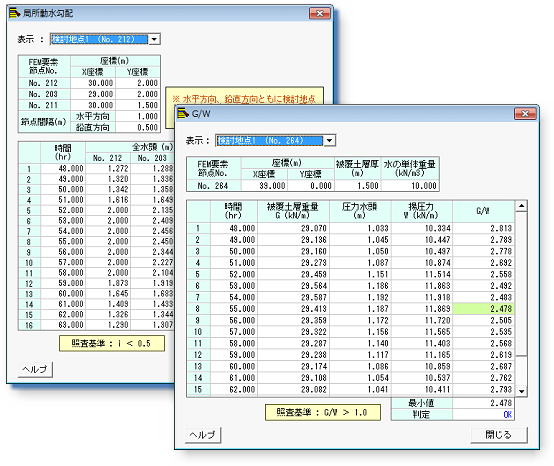The image size is (554, 466).
Task: Click 時間 (hr) header in G/W table
Action: [234, 211]
